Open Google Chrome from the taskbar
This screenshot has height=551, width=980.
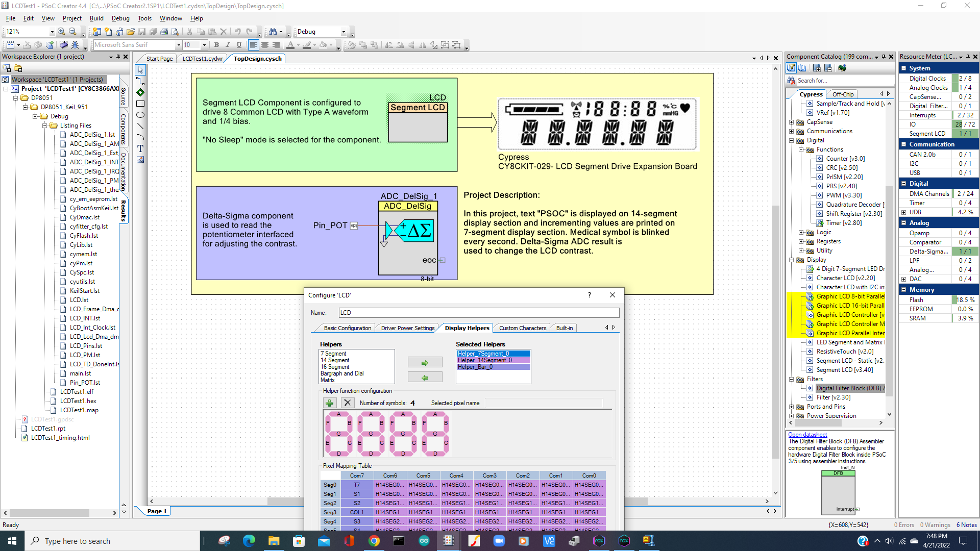tap(374, 541)
